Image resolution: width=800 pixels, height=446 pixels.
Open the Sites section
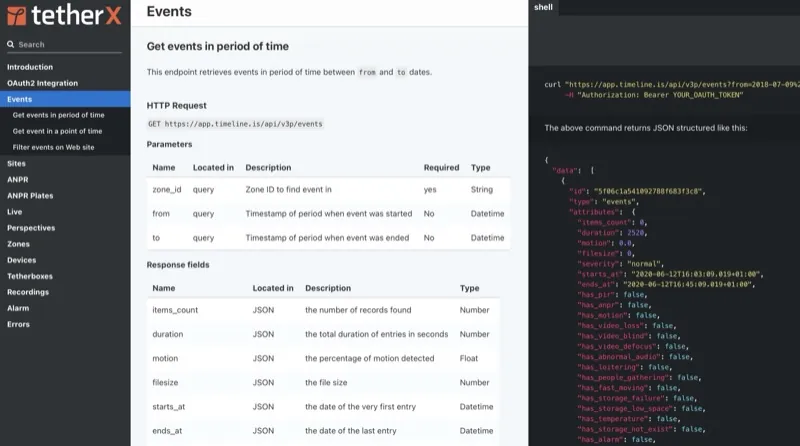16,163
